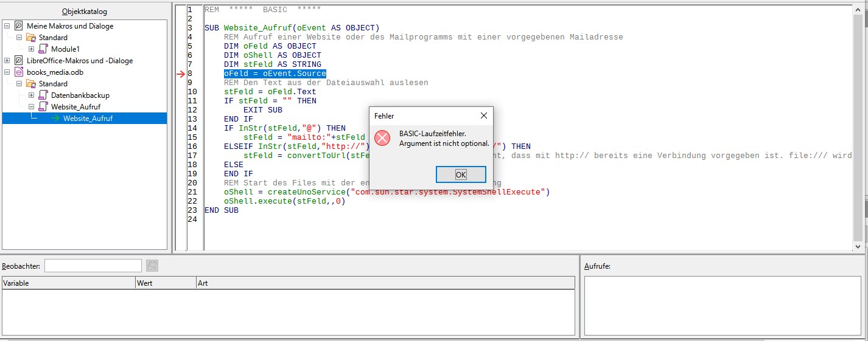Click the Module1 script icon
Viewport: 868px width, 341px height.
coord(43,49)
